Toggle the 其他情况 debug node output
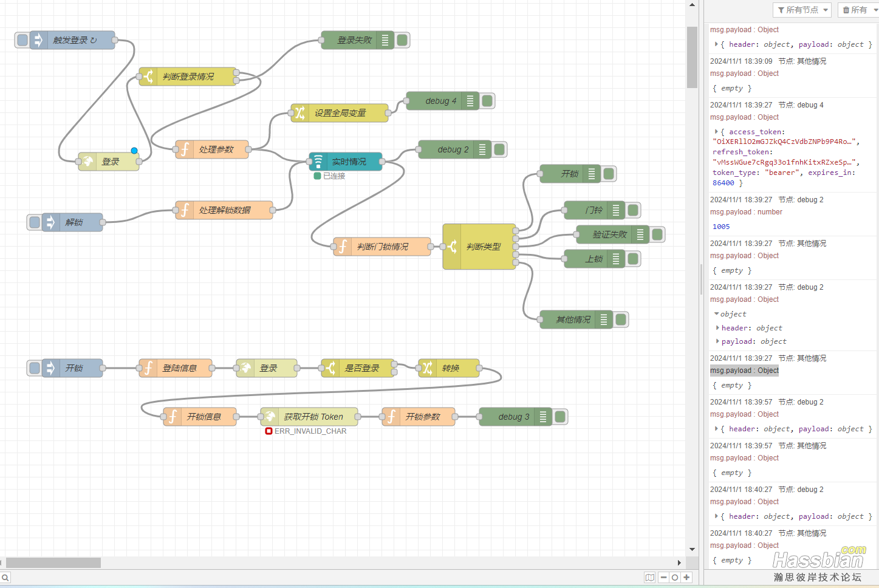The height and width of the screenshot is (588, 879). point(621,320)
